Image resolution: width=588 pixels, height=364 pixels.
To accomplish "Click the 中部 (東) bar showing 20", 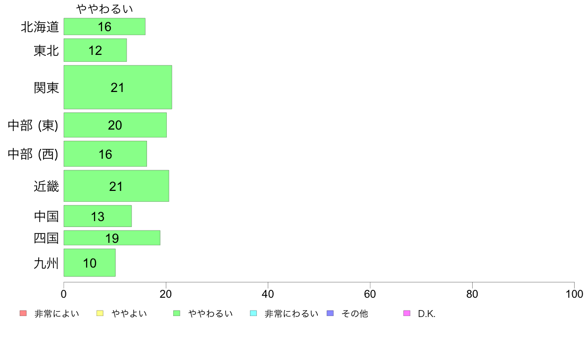I will point(115,125).
